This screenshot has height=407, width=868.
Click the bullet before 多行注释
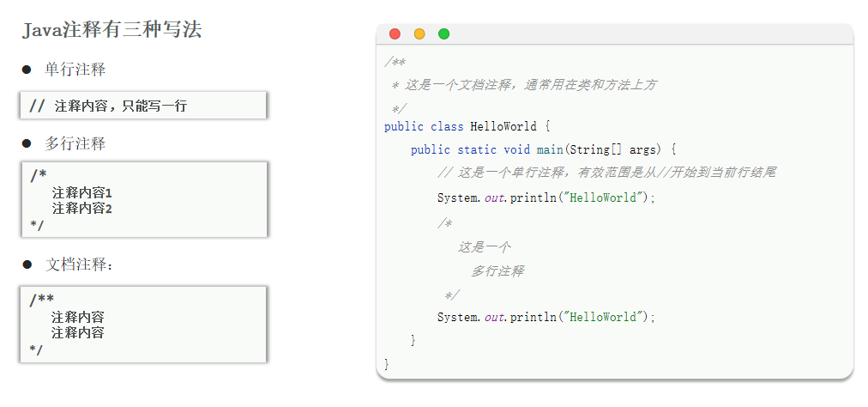(x=27, y=143)
